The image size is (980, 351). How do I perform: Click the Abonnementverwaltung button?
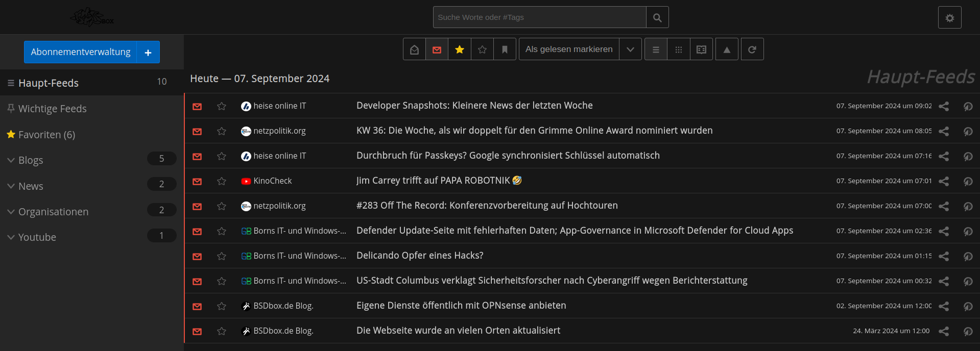[80, 52]
